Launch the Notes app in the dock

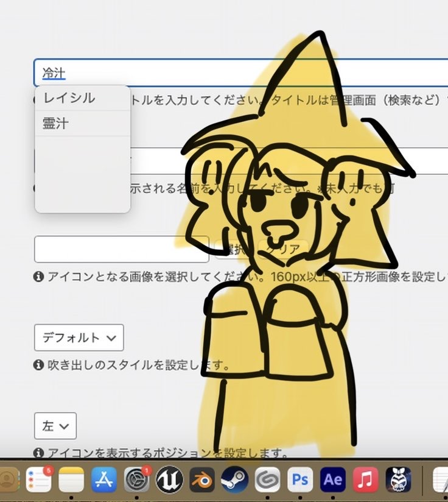coord(71,479)
